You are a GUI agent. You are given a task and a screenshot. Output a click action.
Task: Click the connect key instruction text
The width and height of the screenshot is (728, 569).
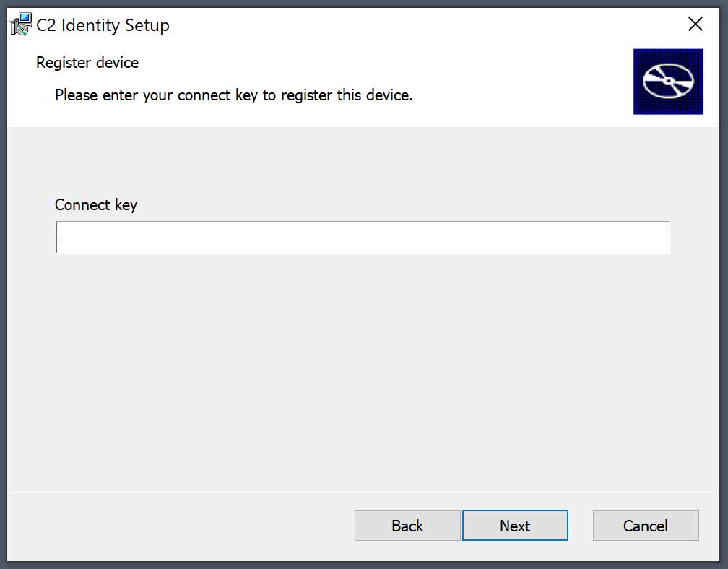click(233, 95)
